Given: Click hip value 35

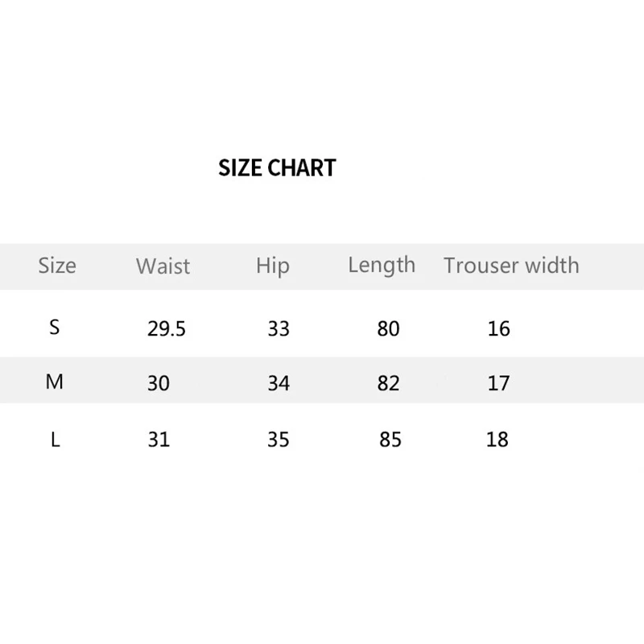Looking at the screenshot, I should coord(279,440).
